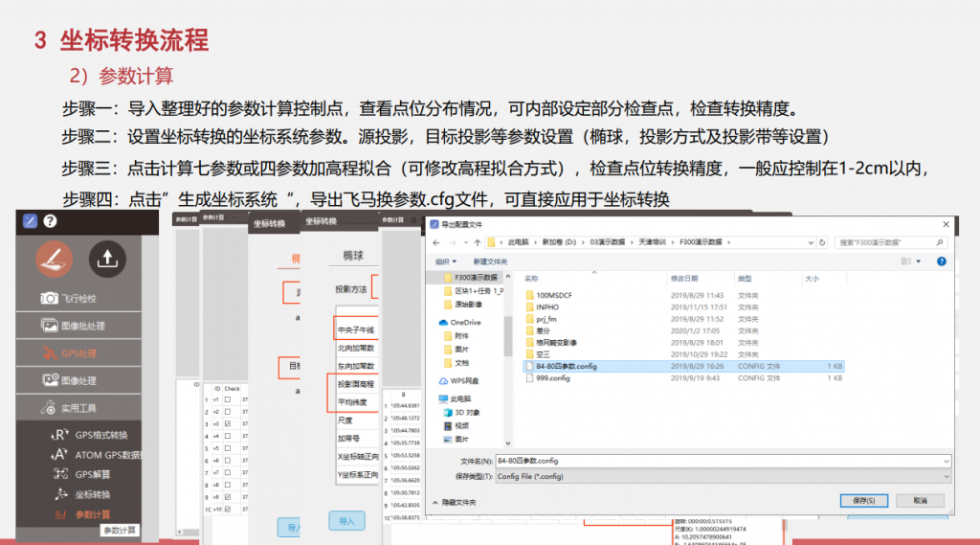Open 图像批处理 menu item

click(x=78, y=326)
